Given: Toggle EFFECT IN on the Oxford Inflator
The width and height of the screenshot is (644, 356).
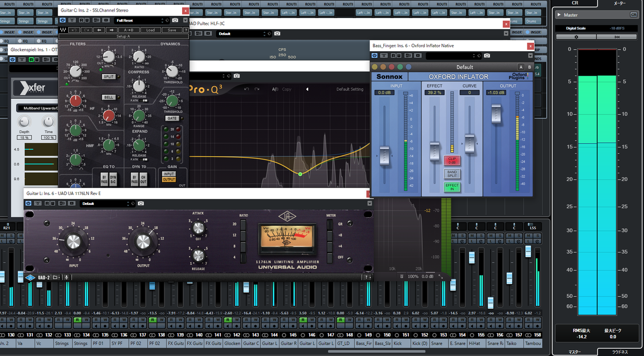Looking at the screenshot, I should click(452, 187).
